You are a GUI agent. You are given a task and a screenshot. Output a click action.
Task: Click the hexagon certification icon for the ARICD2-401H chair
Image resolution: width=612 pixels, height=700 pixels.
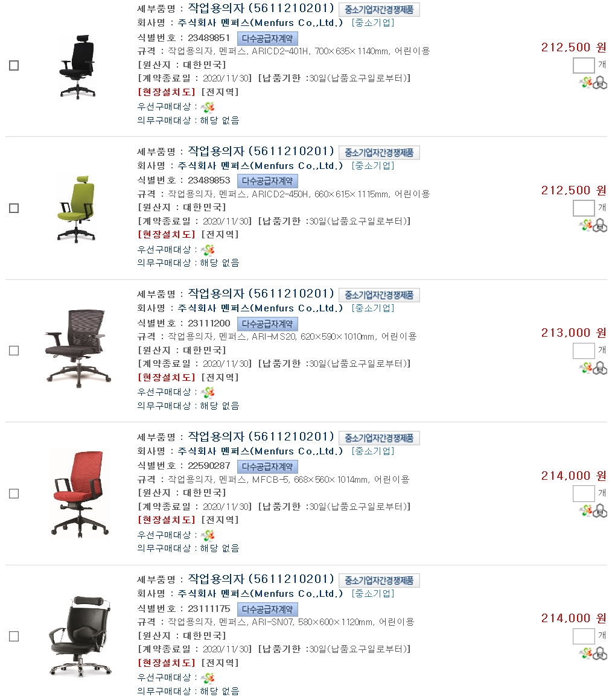(x=600, y=83)
